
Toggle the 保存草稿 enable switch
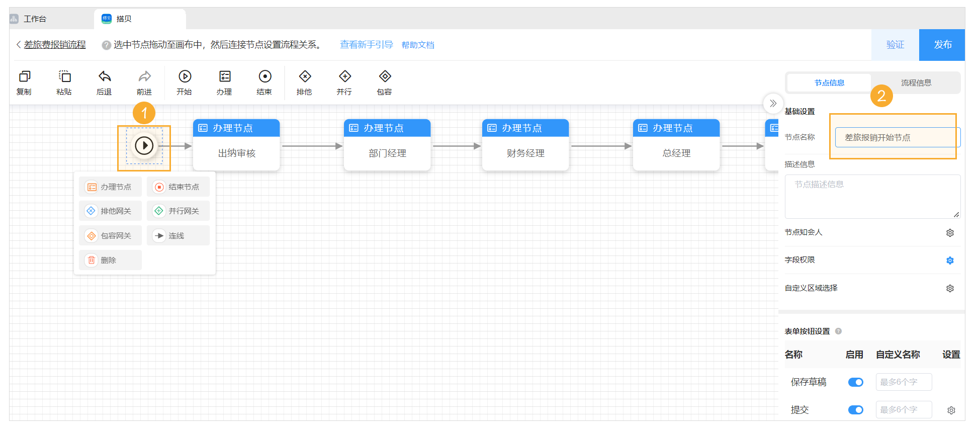click(855, 383)
